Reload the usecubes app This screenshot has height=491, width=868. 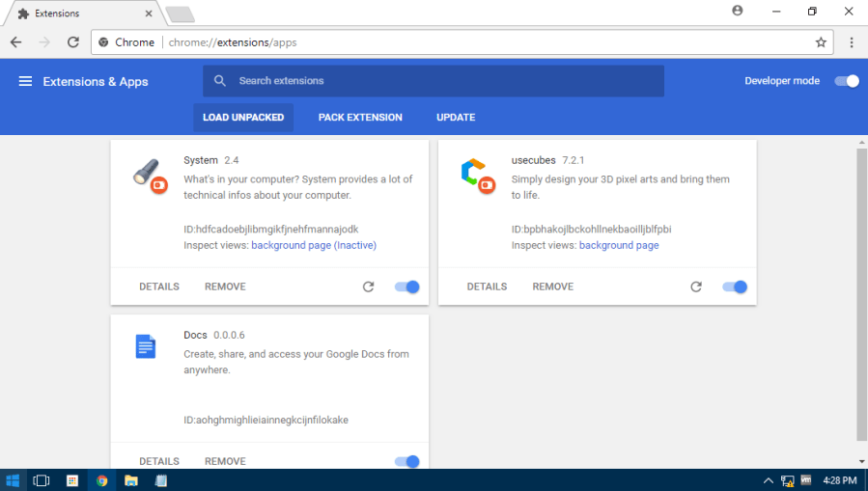point(696,286)
